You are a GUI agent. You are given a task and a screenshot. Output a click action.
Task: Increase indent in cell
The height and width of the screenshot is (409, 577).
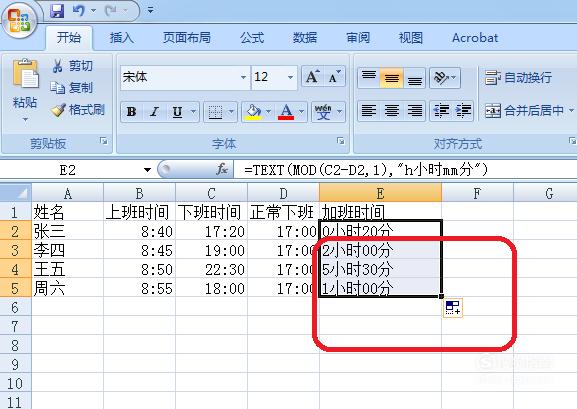(463, 110)
